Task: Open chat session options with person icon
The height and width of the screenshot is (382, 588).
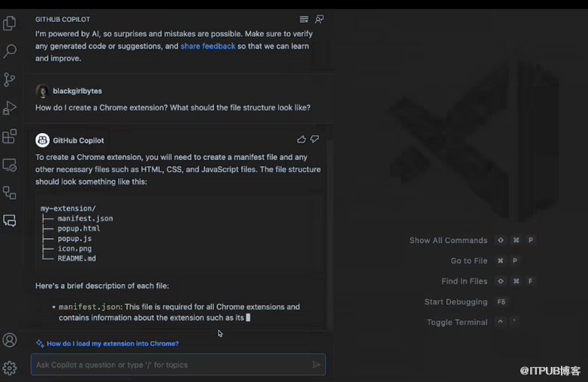Action: pyautogui.click(x=320, y=20)
